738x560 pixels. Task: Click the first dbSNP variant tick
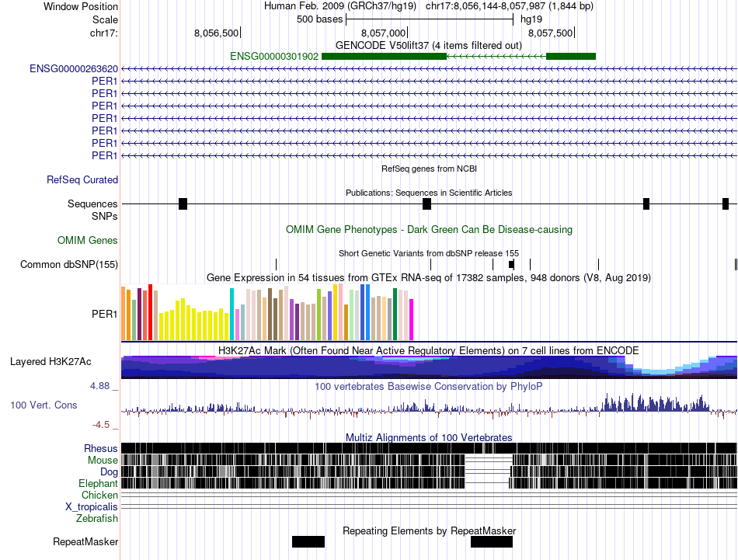pos(277,265)
